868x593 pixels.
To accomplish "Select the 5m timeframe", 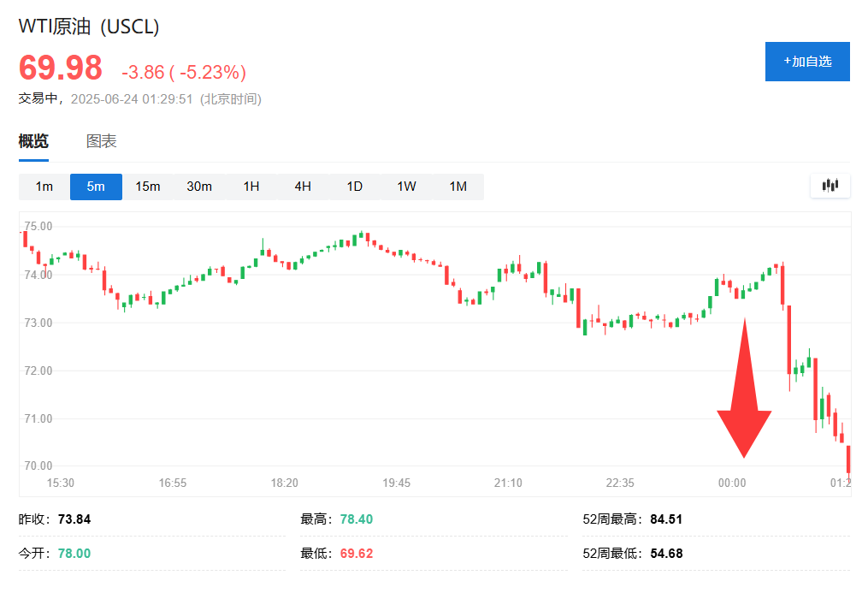I will pyautogui.click(x=96, y=187).
